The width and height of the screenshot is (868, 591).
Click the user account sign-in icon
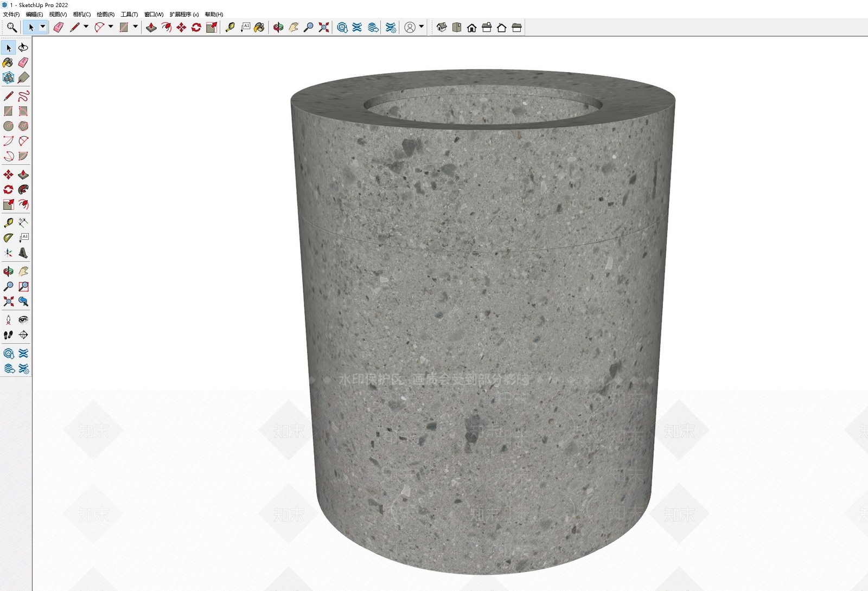[410, 27]
